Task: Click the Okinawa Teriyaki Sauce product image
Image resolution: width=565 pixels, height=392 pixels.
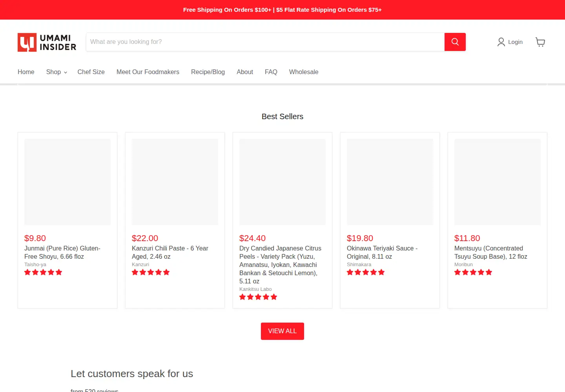Action: 390,182
